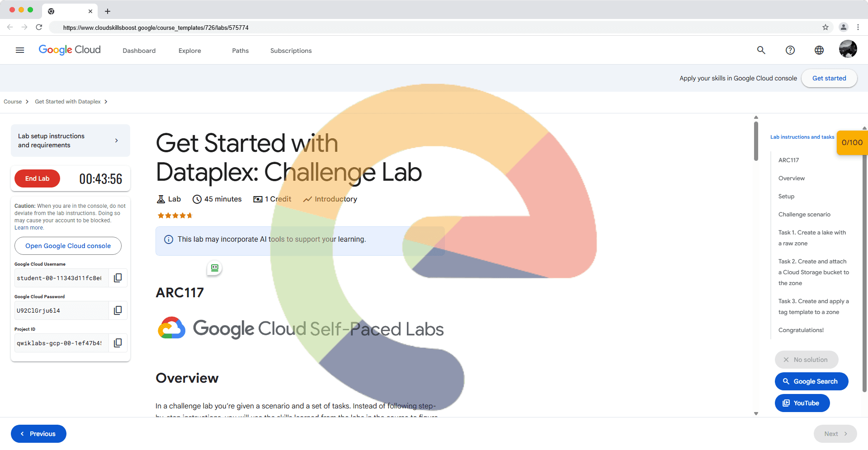868x450 pixels.
Task: Go to the Dashboard tab
Action: click(139, 51)
